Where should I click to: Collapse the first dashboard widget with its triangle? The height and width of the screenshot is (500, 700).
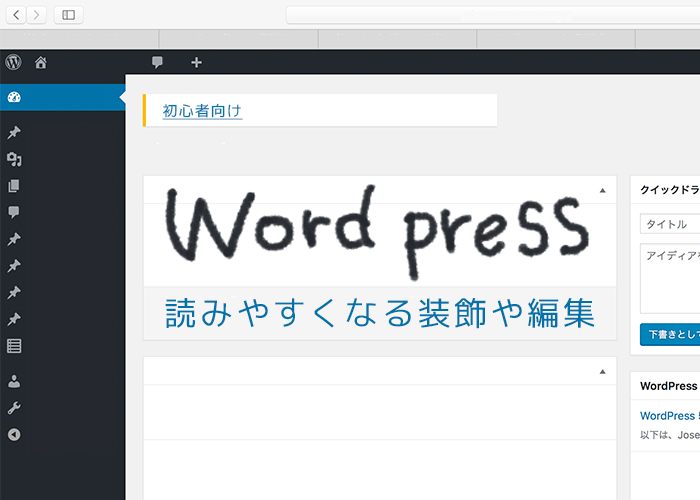point(603,191)
